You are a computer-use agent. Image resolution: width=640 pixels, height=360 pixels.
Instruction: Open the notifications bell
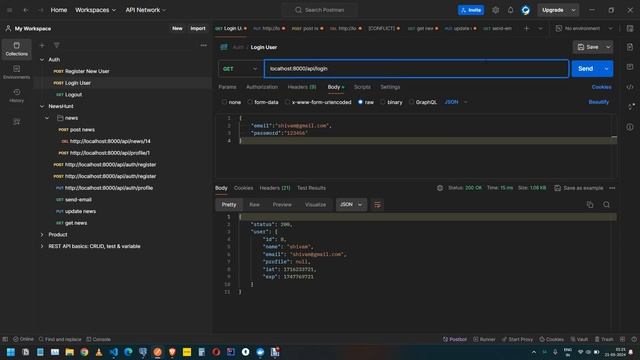[510, 10]
